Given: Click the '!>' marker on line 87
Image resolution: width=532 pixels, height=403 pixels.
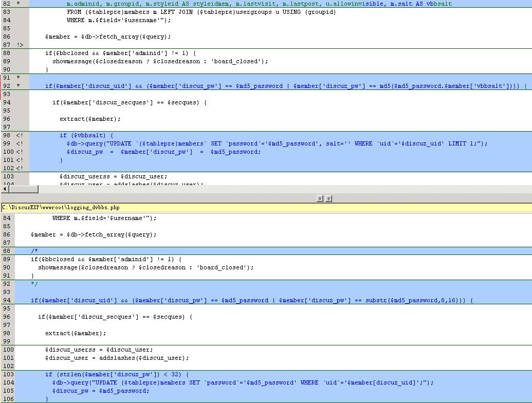Looking at the screenshot, I should (x=20, y=45).
